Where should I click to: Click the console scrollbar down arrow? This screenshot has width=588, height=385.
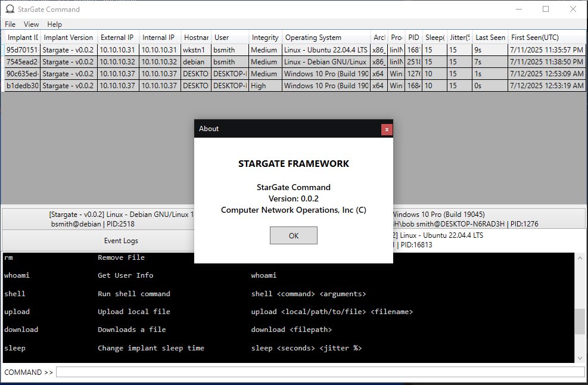click(580, 358)
